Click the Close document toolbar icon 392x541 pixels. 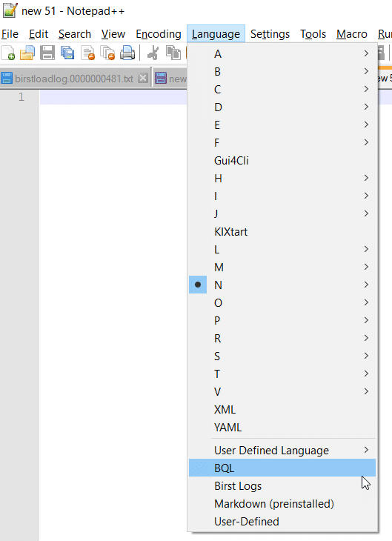(87, 53)
